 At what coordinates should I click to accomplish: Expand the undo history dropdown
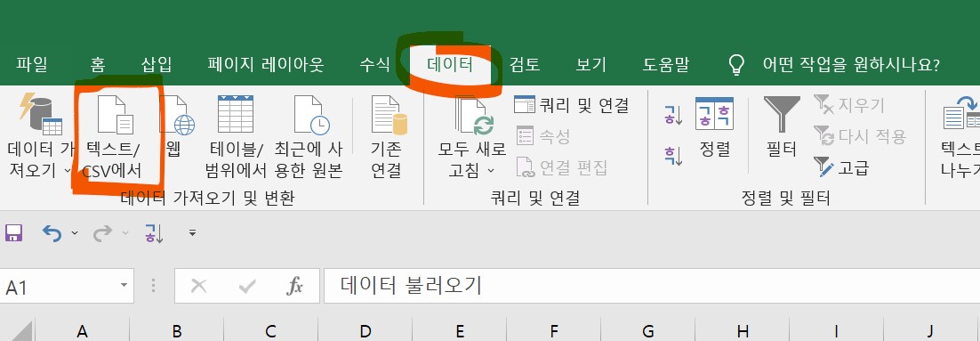tap(75, 233)
